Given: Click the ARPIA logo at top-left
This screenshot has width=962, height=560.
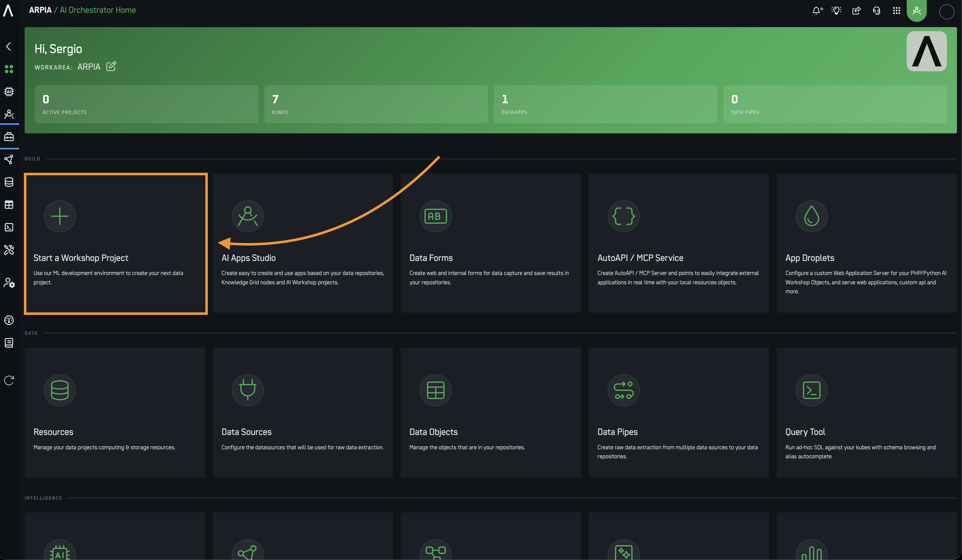Looking at the screenshot, I should pyautogui.click(x=8, y=10).
